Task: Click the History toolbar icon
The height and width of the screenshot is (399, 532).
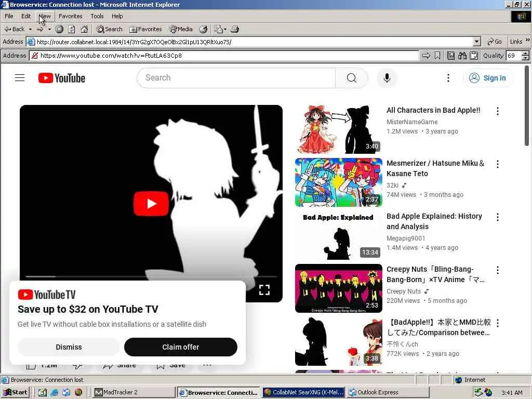Action: [x=203, y=29]
